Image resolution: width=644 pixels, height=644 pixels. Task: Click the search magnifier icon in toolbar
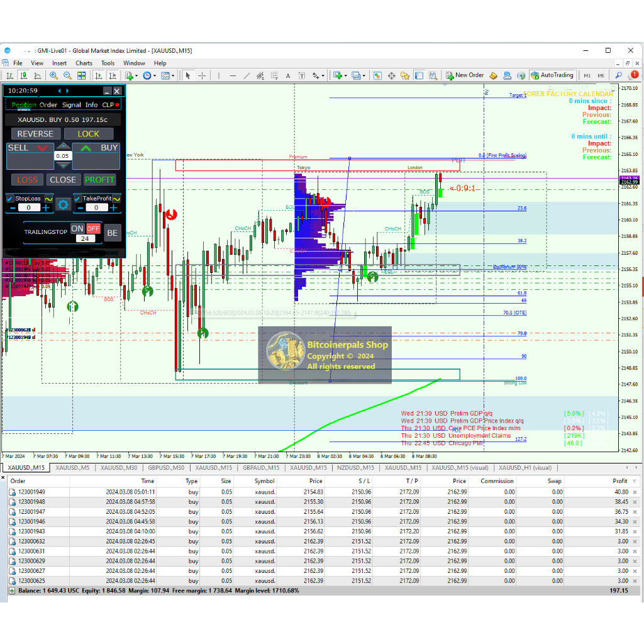click(x=618, y=75)
